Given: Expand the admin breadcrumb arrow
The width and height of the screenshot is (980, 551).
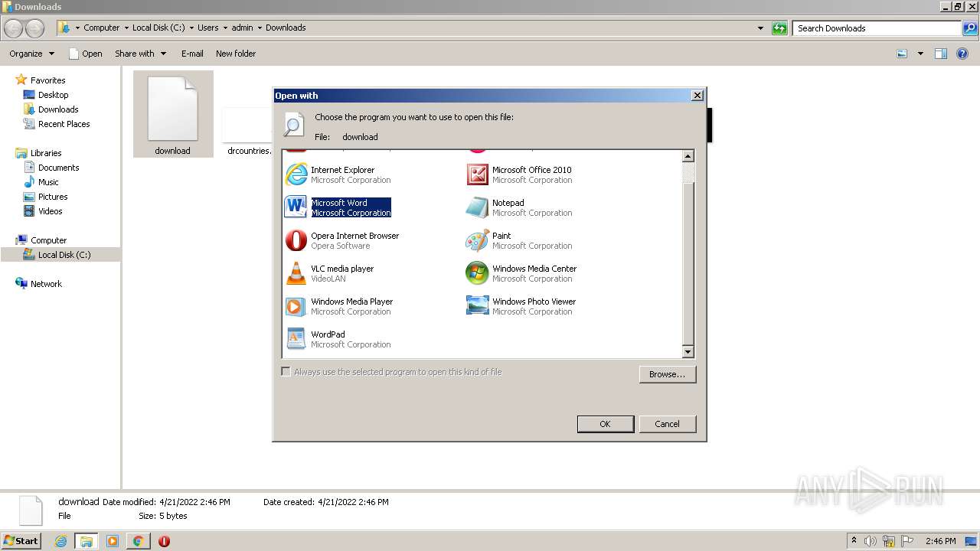Looking at the screenshot, I should (259, 28).
